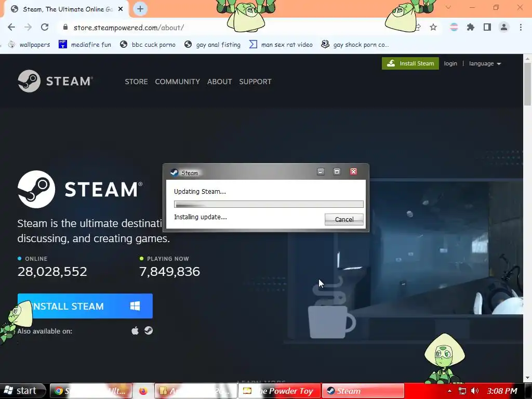
Task: Minimize the Steam updater dialog
Action: (x=321, y=171)
